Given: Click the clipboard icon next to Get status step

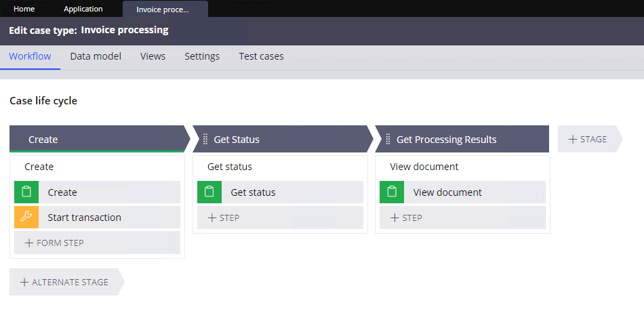Looking at the screenshot, I should coord(209,192).
